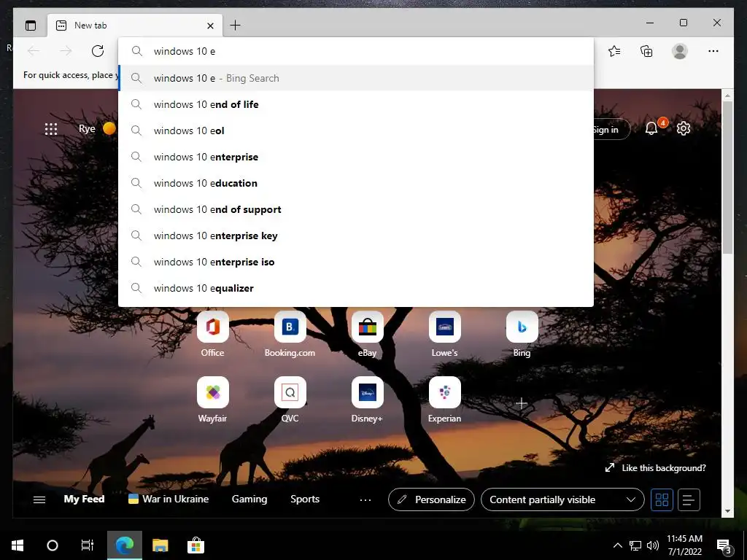Viewport: 747px width, 560px height.
Task: Open Task View in taskbar
Action: (x=88, y=545)
